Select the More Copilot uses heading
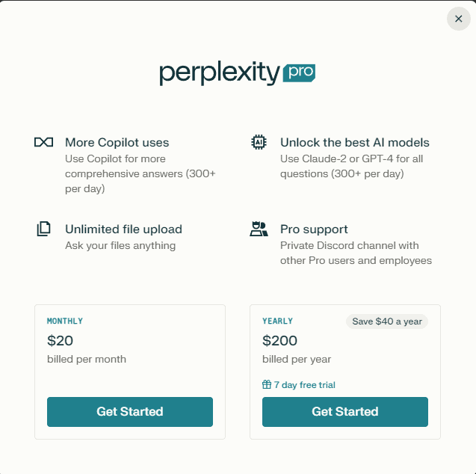 117,142
